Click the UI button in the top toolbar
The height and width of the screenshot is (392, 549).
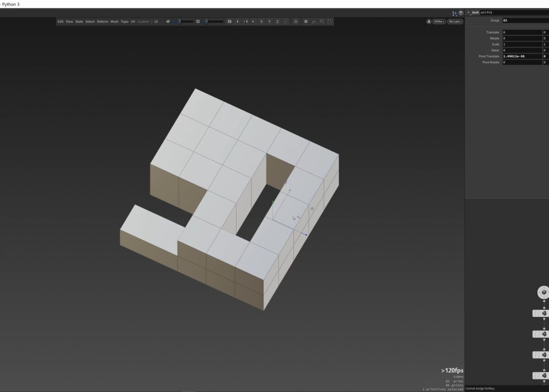pos(156,21)
